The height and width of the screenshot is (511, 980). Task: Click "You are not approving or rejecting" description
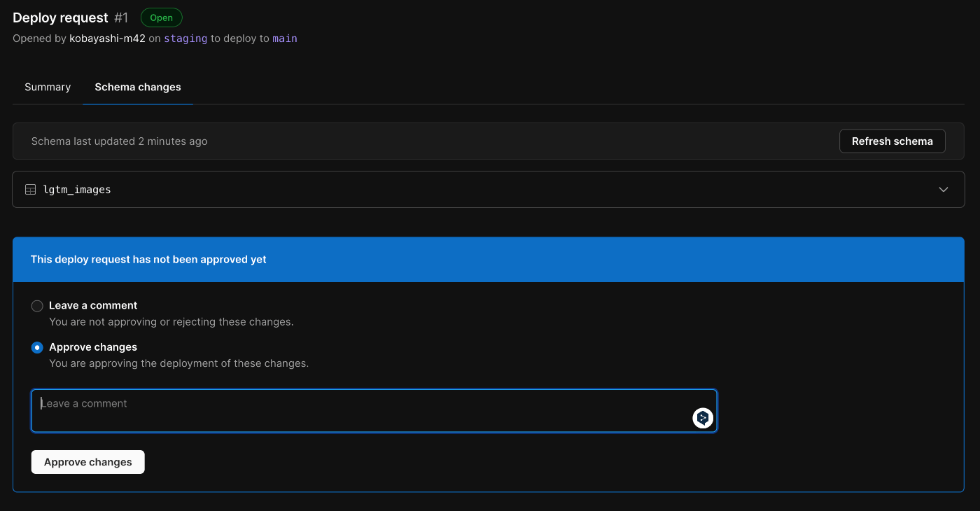(171, 322)
